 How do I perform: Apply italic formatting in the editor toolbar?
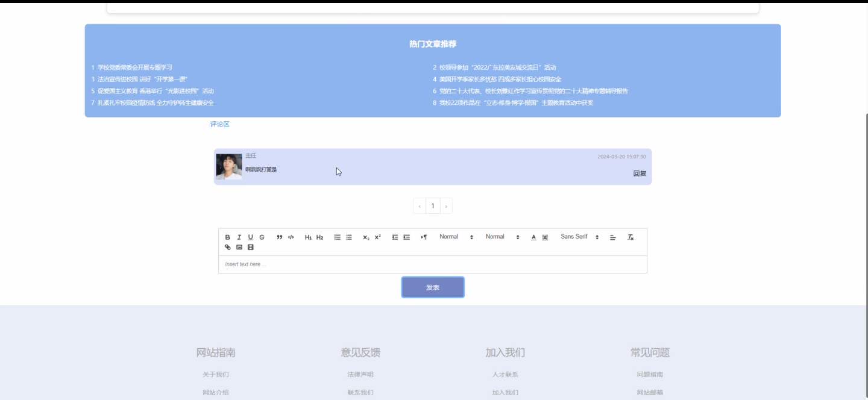pos(239,236)
